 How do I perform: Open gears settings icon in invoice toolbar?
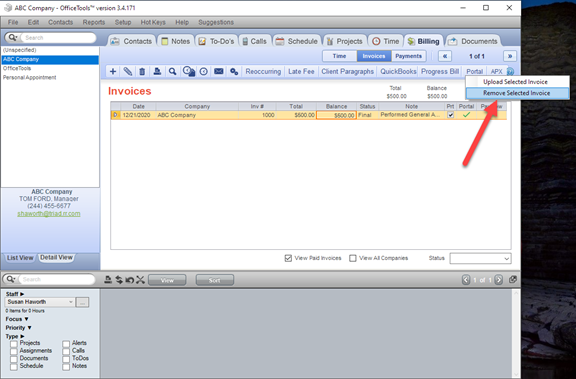[x=234, y=72]
